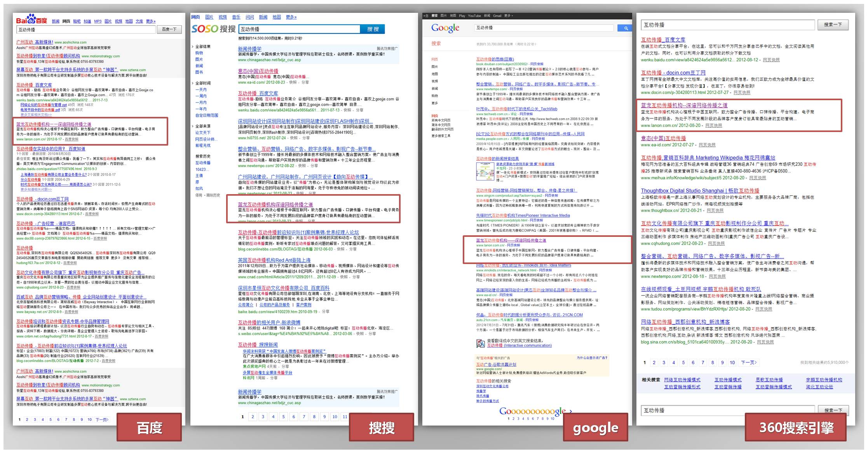
Task: Open Baidu result 互动传播_百度文库
Action: pyautogui.click(x=34, y=85)
